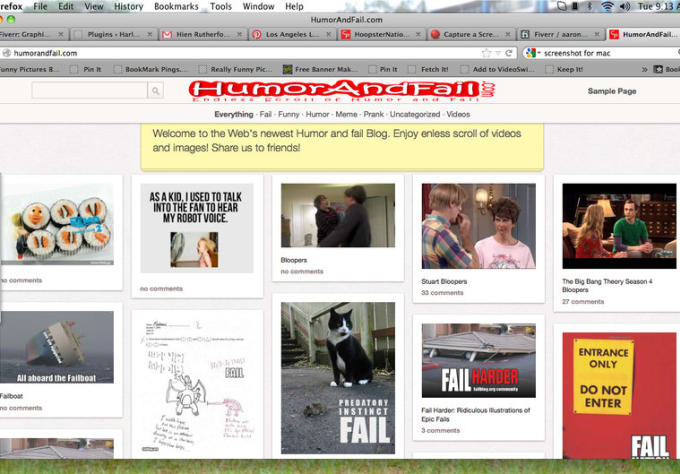Click the Bloopers post title
The height and width of the screenshot is (474, 680).
[294, 260]
